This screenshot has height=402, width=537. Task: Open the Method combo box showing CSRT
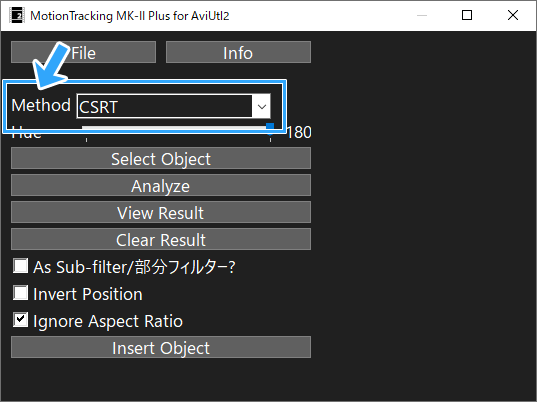tap(174, 106)
